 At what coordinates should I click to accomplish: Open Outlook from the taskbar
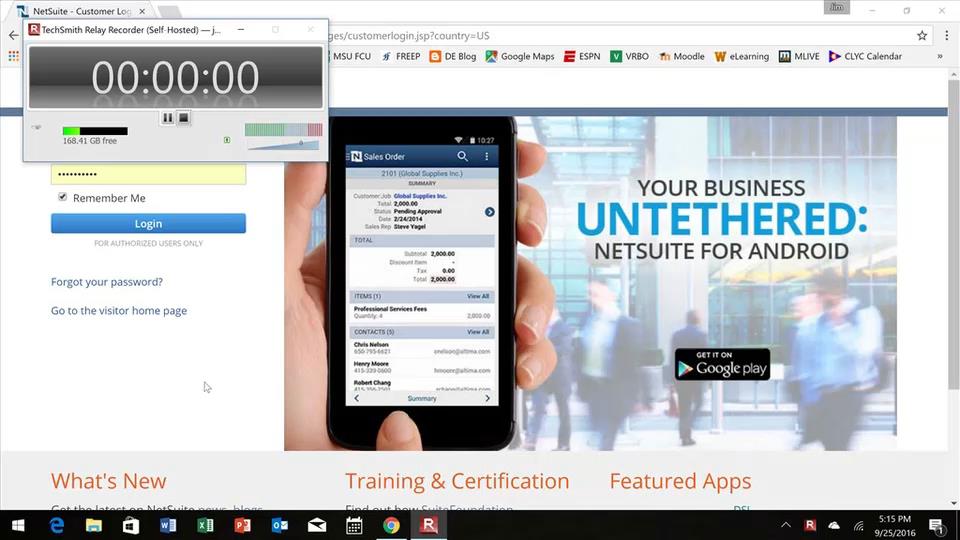click(280, 525)
